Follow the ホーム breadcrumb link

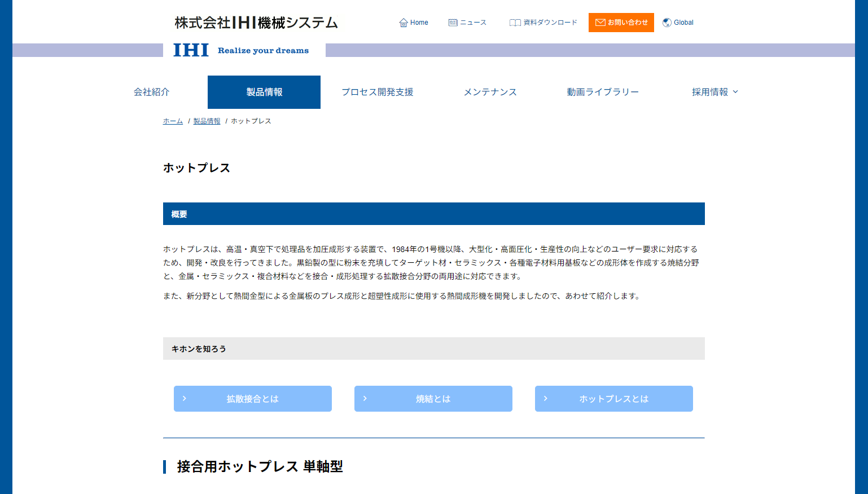(173, 121)
